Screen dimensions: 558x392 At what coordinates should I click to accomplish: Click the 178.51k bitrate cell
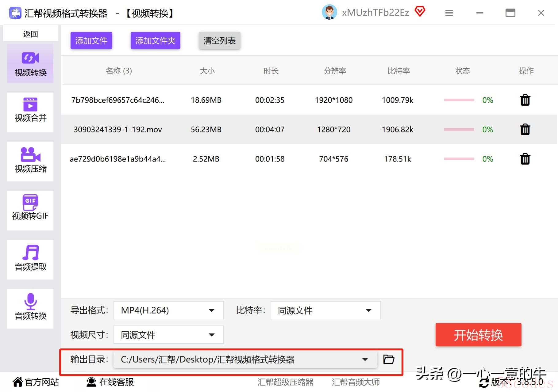click(x=398, y=159)
